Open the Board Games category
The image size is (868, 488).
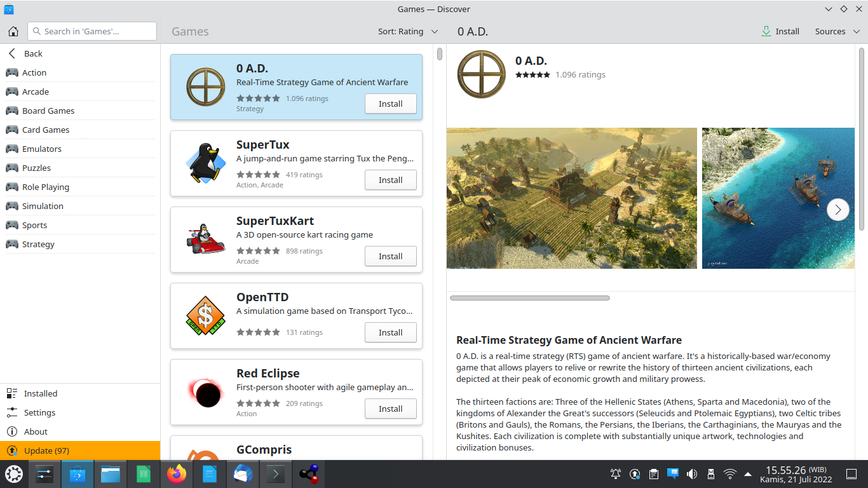80,111
